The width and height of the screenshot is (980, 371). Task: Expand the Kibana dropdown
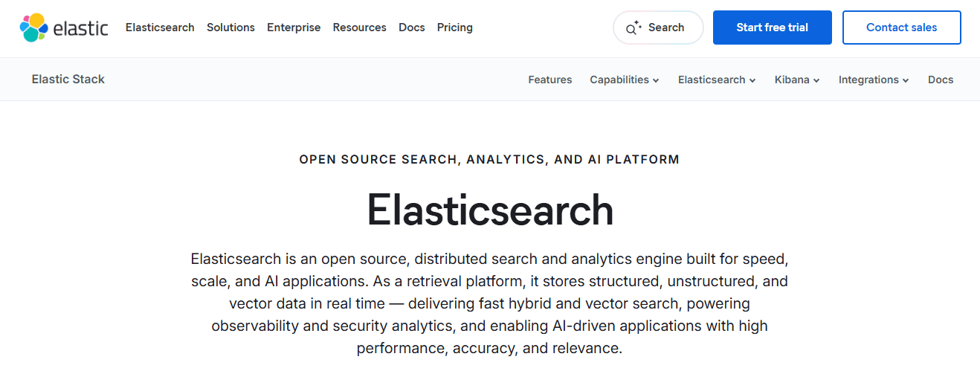click(797, 80)
